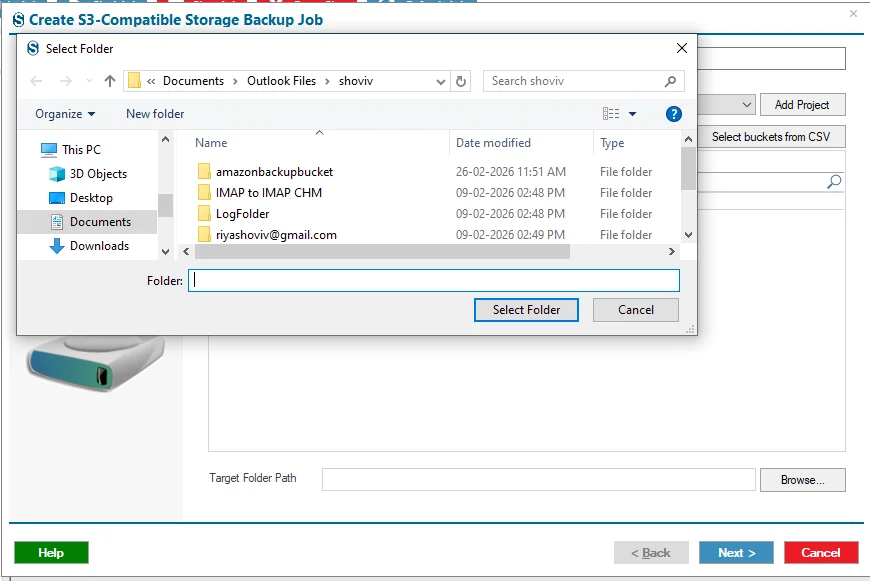Close the Select Folder dialog with X
Image resolution: width=870 pixels, height=581 pixels.
click(682, 48)
